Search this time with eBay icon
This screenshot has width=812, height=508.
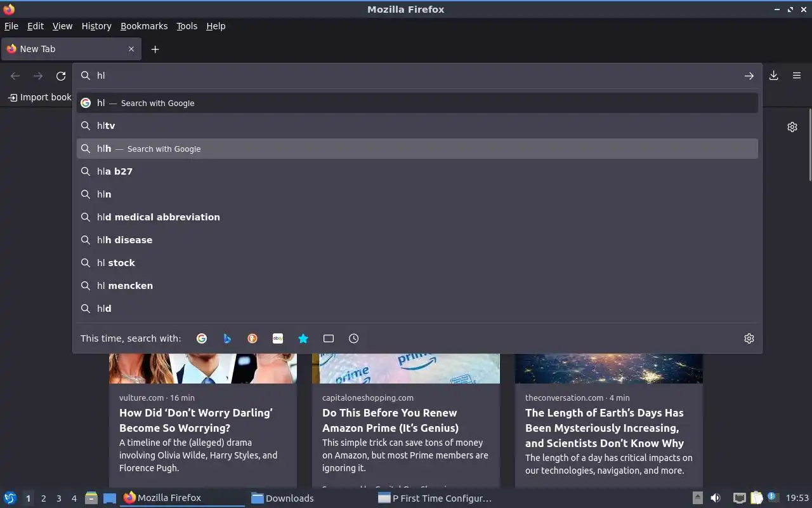pyautogui.click(x=278, y=338)
